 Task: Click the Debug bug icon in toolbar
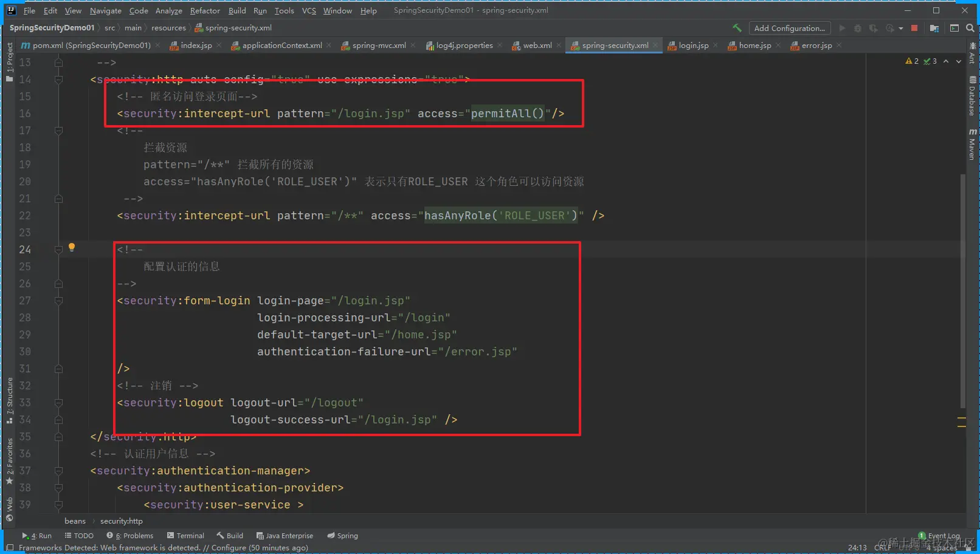pos(858,28)
